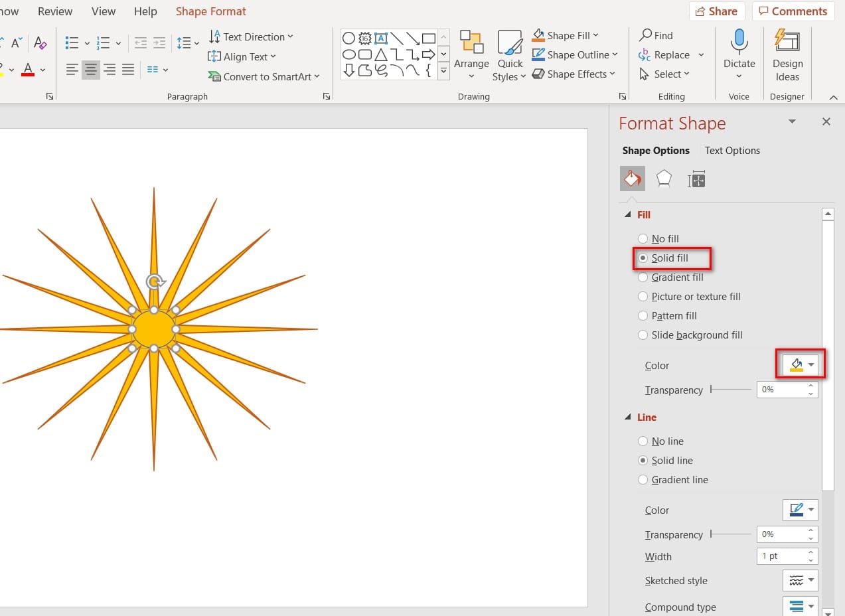Select the right arrow shape in gallery
845x616 pixels.
(429, 54)
